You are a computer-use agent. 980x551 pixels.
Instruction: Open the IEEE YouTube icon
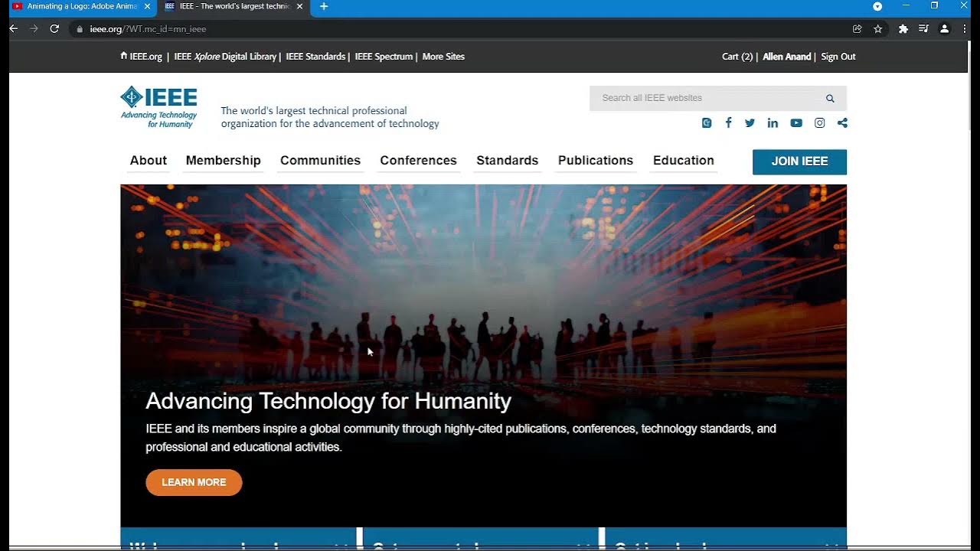[x=796, y=123]
